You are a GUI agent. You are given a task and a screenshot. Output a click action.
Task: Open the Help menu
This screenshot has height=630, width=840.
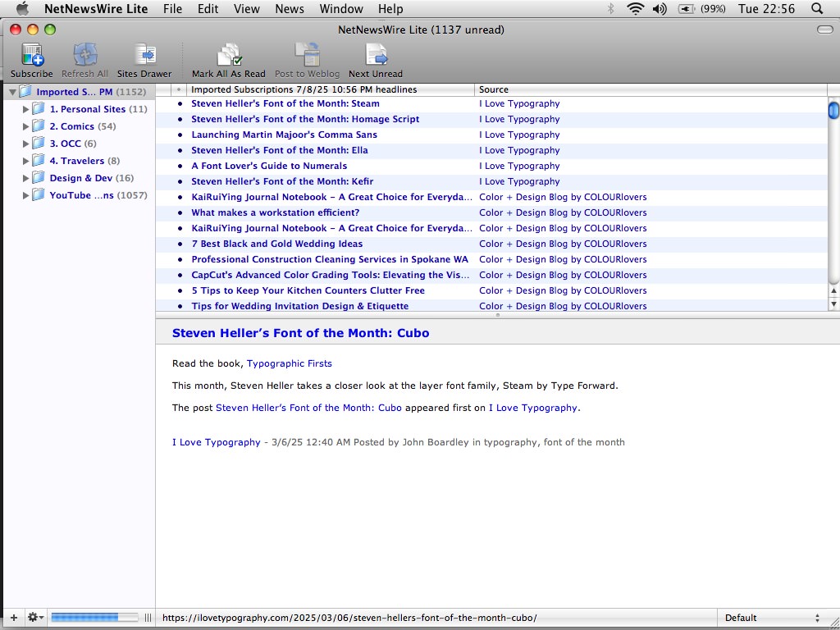[x=390, y=8]
